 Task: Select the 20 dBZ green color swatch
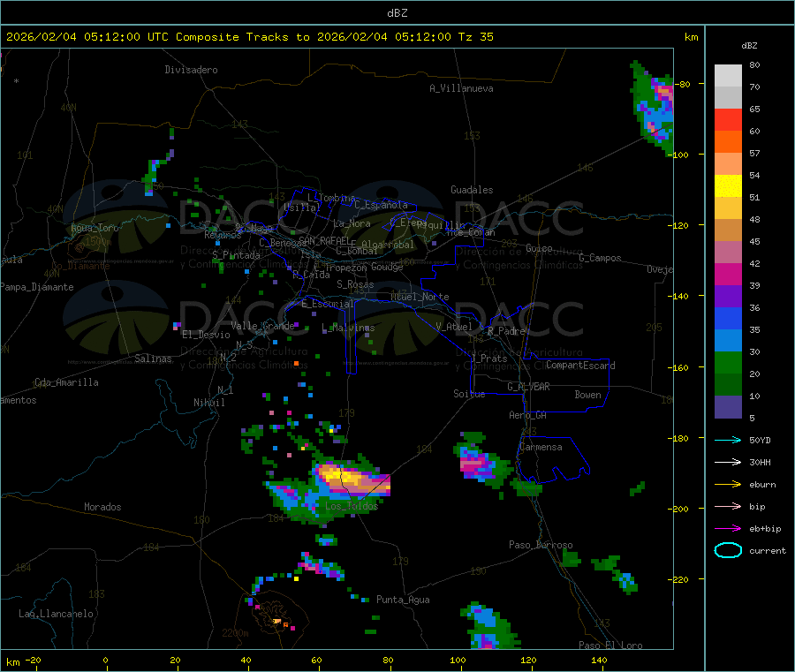pos(728,362)
